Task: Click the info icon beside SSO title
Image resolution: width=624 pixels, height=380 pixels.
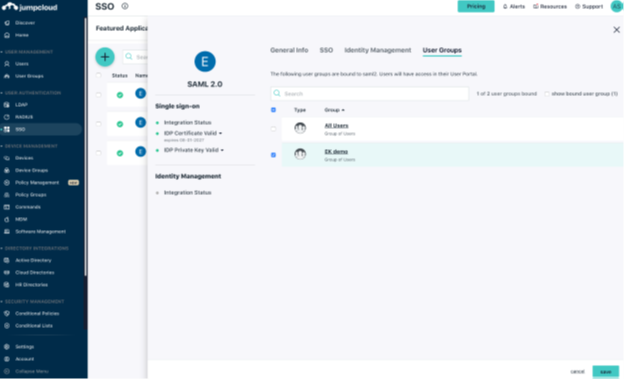Action: click(x=125, y=6)
